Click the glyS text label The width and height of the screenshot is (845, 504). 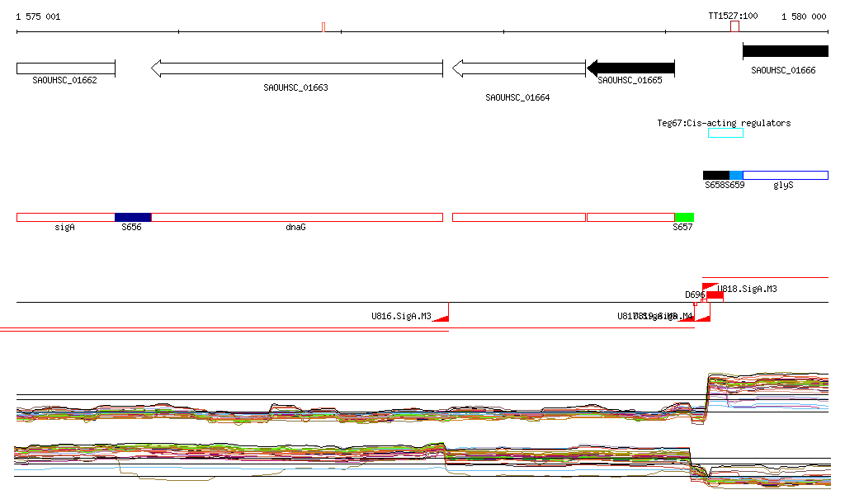pos(783,186)
